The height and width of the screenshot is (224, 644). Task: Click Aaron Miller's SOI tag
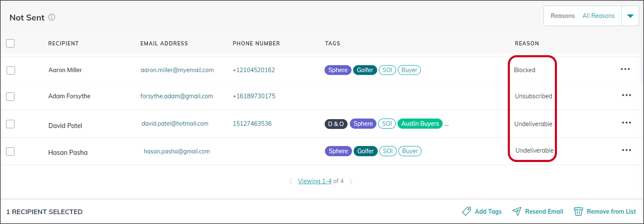pyautogui.click(x=387, y=70)
